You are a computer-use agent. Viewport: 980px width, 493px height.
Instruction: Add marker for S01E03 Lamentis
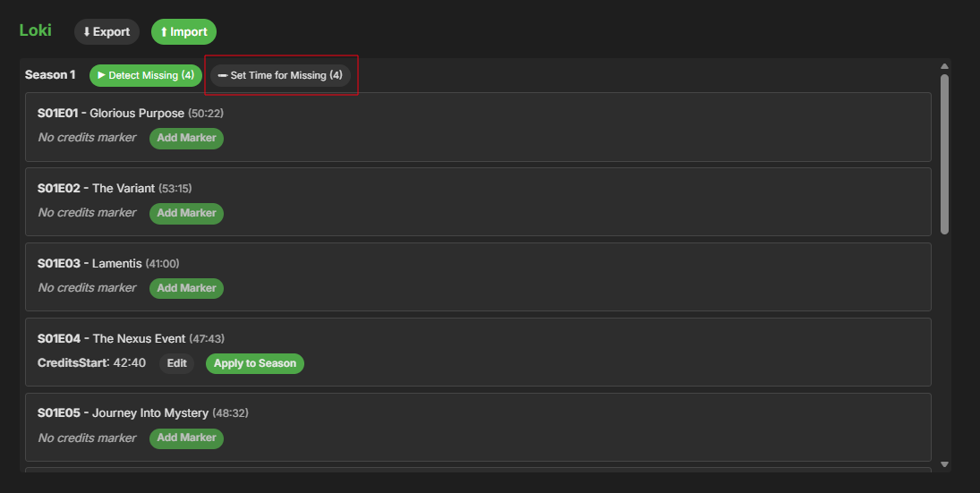[186, 288]
